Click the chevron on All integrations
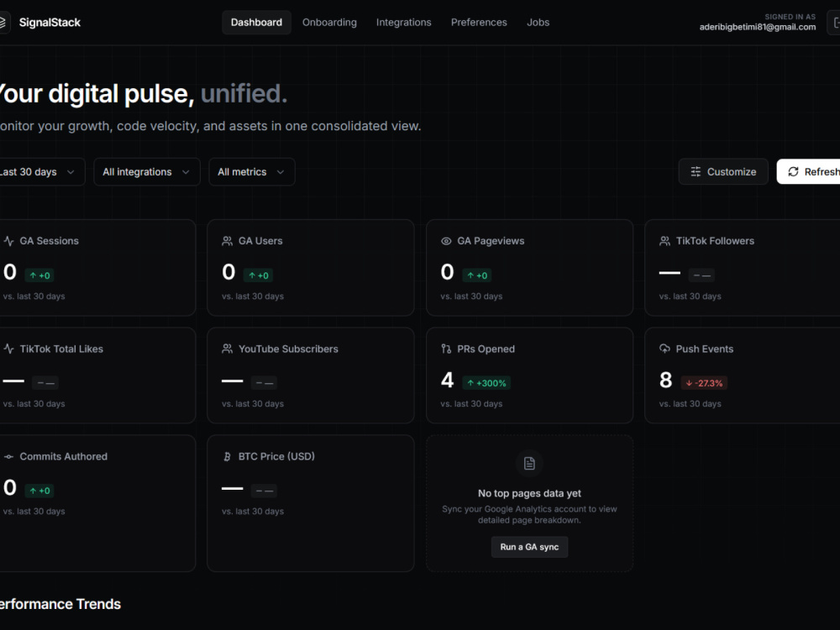Screen dimensions: 840x630 tap(186, 172)
